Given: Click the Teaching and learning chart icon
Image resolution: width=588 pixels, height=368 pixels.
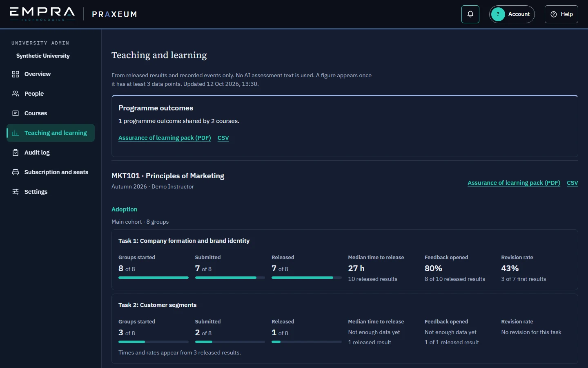Looking at the screenshot, I should pyautogui.click(x=16, y=133).
